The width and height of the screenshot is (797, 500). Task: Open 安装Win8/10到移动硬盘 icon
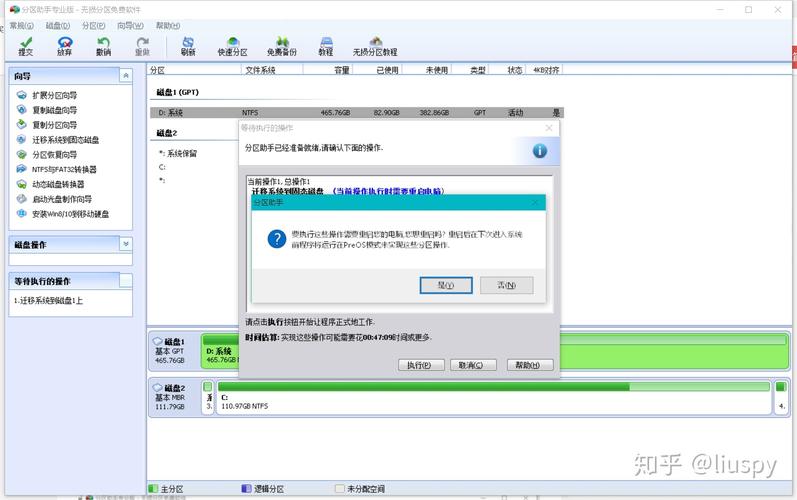[22, 214]
